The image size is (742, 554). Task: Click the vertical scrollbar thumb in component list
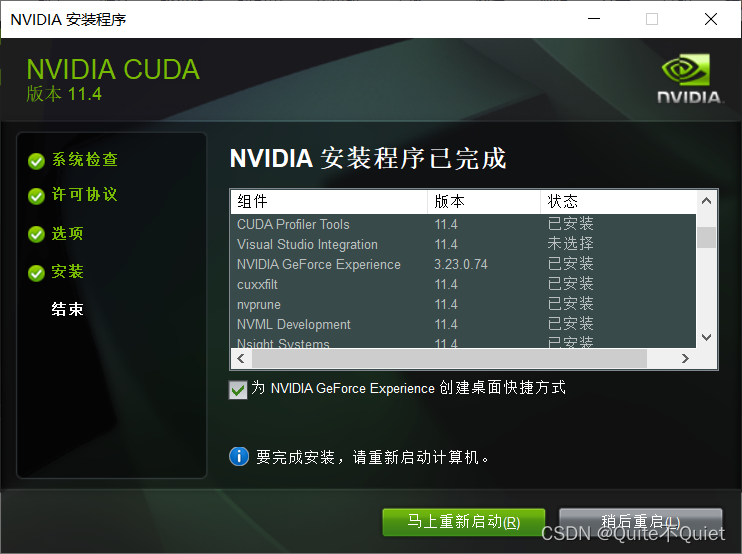point(707,237)
